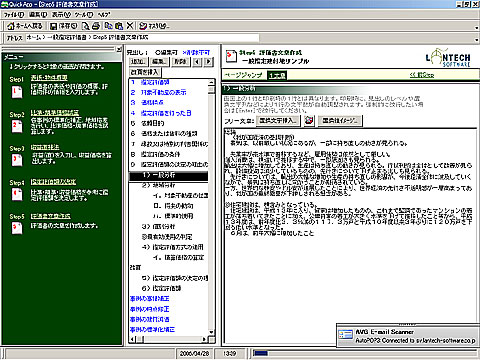The width and height of the screenshot is (480, 360).
Task: Select heading item 8 in the list
Action: click(169, 154)
